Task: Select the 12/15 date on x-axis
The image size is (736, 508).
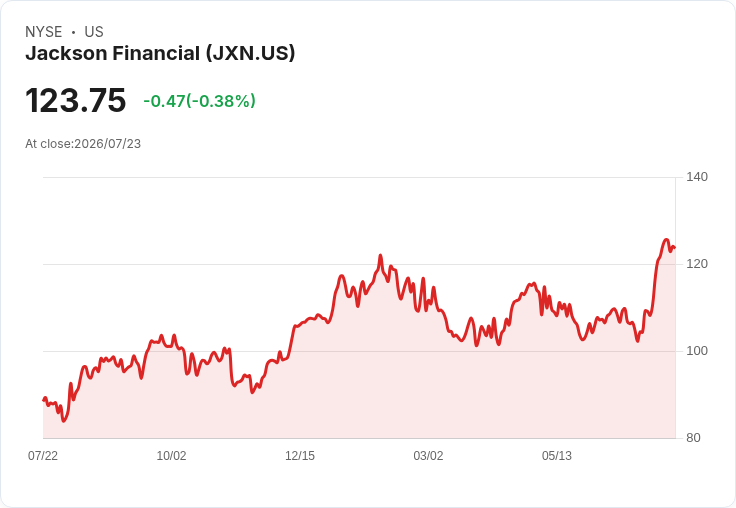Action: pyautogui.click(x=300, y=455)
